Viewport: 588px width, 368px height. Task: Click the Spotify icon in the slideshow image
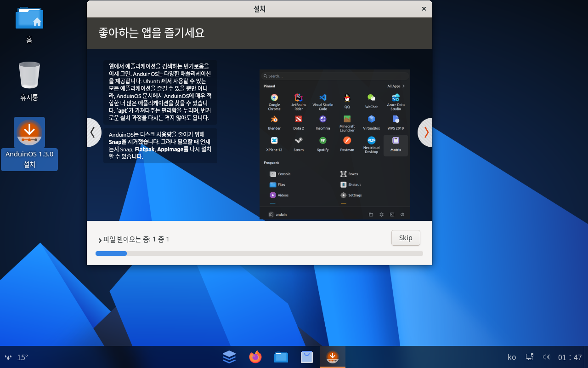(323, 140)
